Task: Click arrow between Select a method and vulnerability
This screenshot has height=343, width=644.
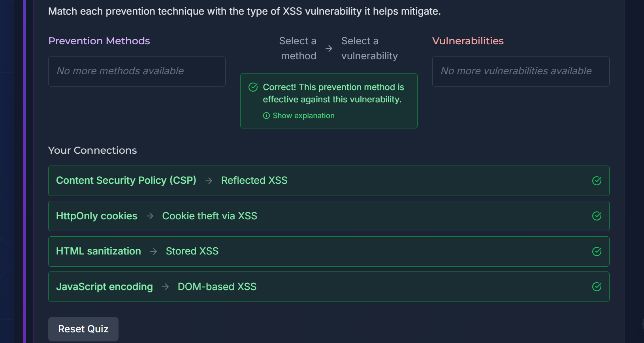Action: [329, 49]
